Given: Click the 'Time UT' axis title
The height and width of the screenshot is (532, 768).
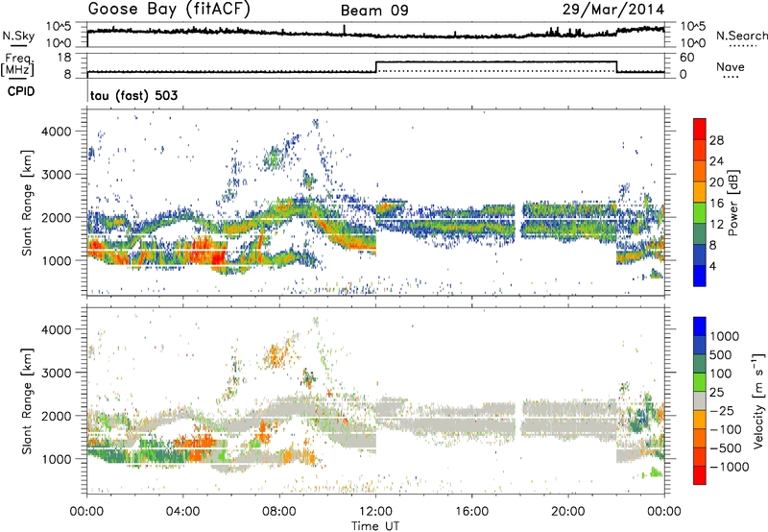Looking at the screenshot, I should [x=375, y=526].
